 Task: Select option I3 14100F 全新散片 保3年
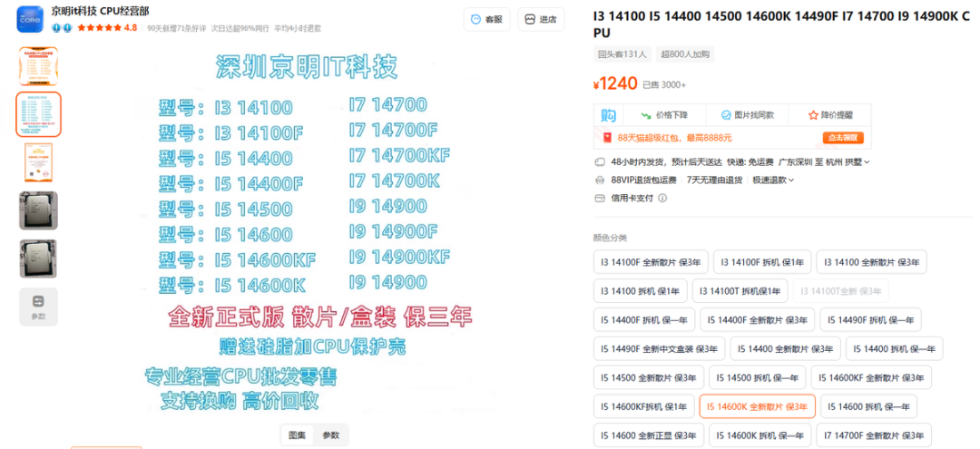pyautogui.click(x=651, y=262)
